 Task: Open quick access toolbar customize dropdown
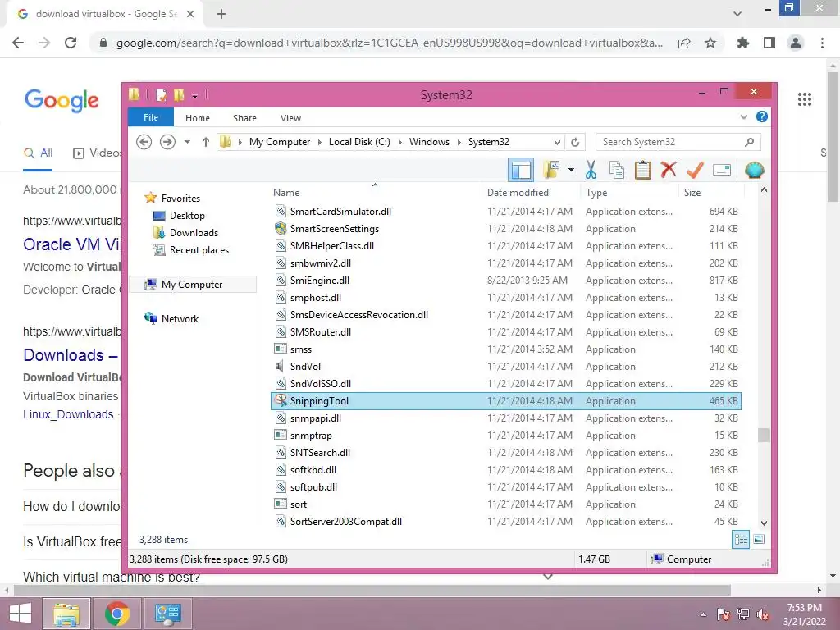point(195,96)
